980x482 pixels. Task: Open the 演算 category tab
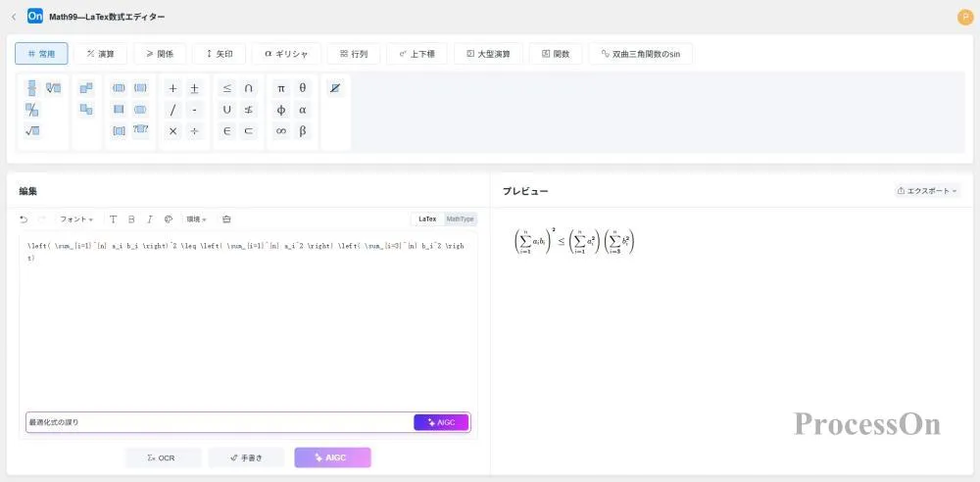pos(100,54)
